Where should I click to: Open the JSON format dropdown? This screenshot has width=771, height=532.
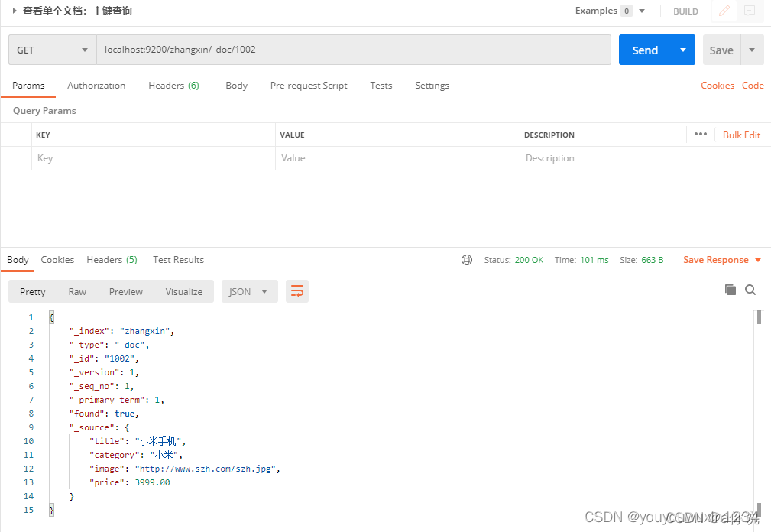click(249, 291)
